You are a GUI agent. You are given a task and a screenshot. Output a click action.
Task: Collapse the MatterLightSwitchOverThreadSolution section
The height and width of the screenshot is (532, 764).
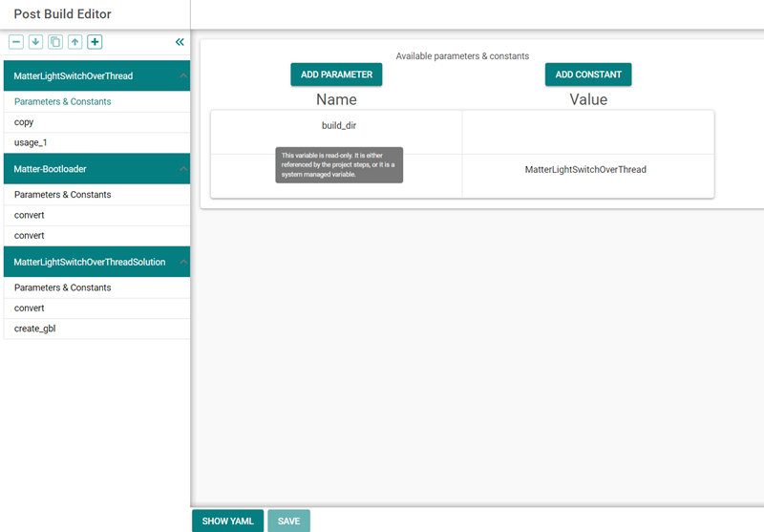[x=182, y=262]
